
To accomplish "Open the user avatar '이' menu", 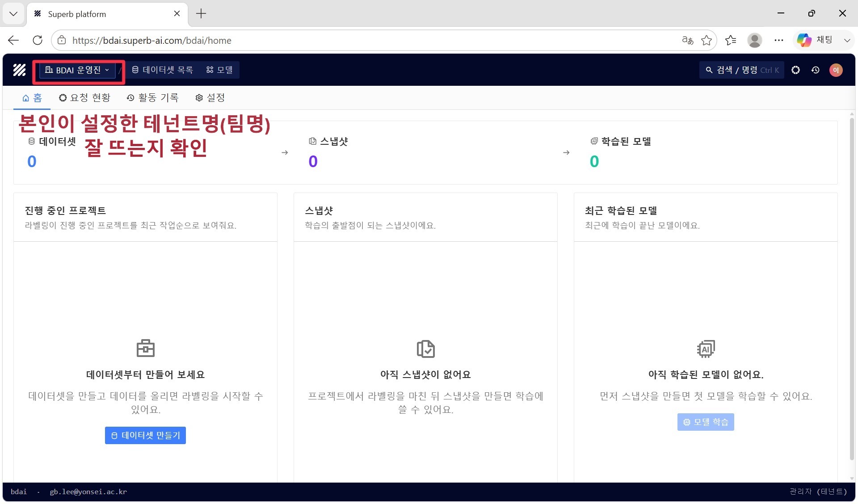I will point(836,70).
